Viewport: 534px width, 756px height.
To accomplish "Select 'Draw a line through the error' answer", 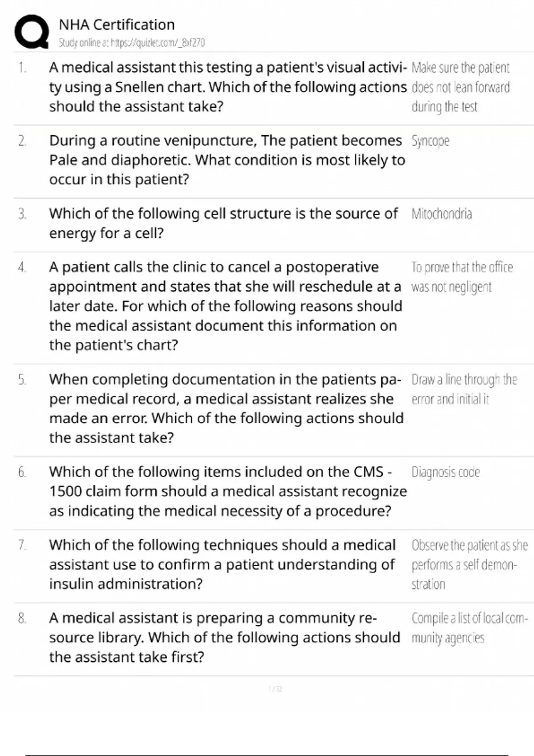I will click(464, 389).
